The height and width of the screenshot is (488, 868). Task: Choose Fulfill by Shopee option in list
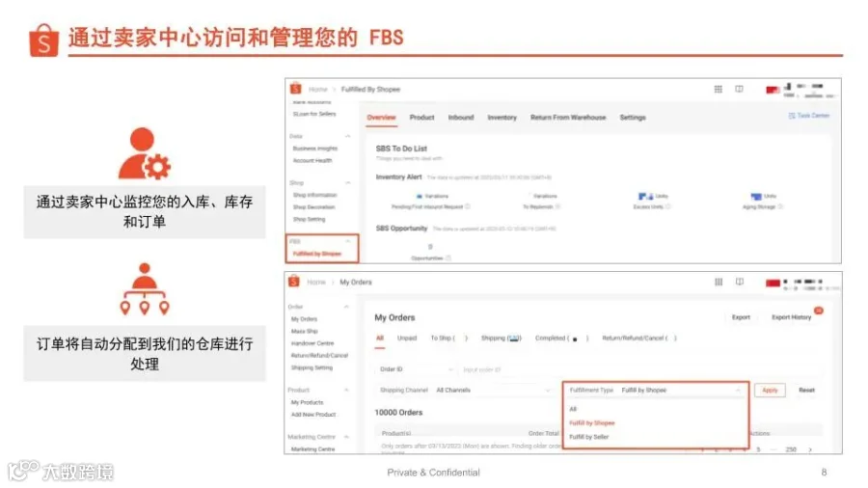point(592,422)
